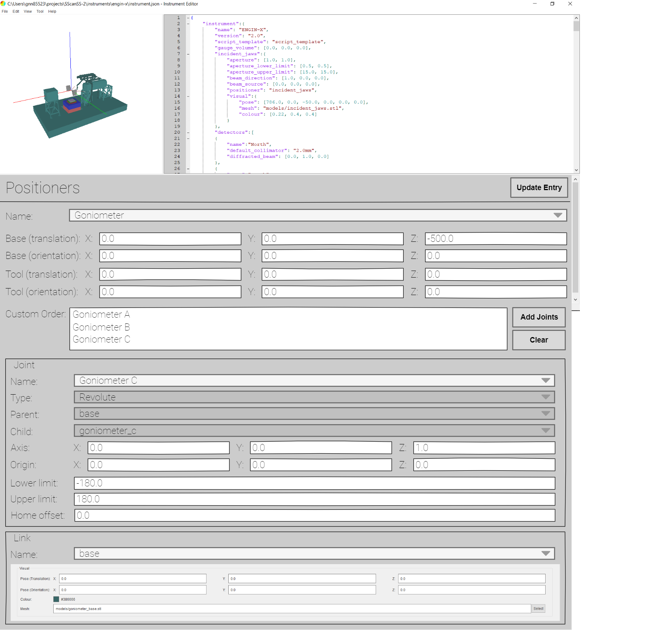Image resolution: width=672 pixels, height=631 pixels.
Task: Click the Update Entry button
Action: pos(539,187)
